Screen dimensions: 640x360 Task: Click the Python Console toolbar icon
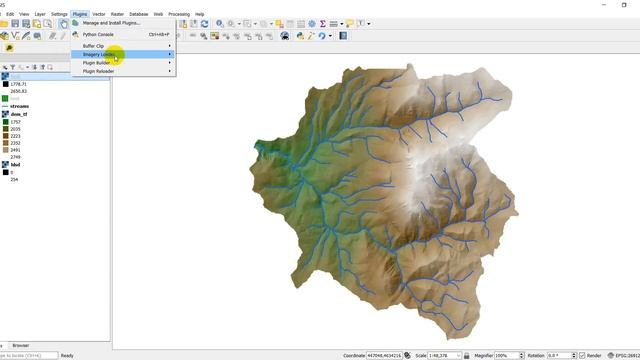(300, 36)
